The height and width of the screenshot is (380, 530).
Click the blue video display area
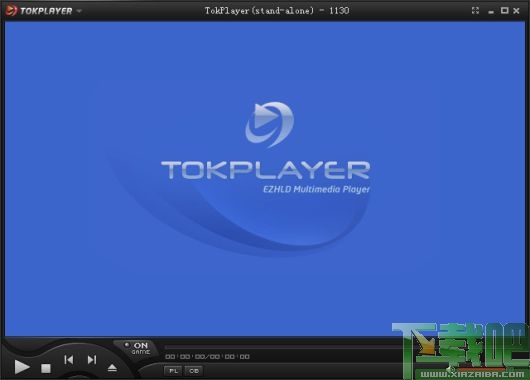tap(265, 179)
